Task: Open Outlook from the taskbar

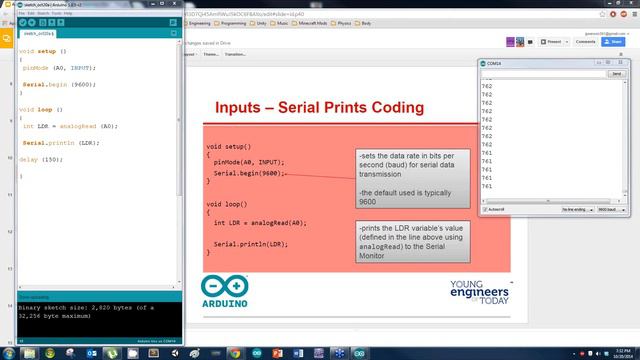Action: coord(91,353)
